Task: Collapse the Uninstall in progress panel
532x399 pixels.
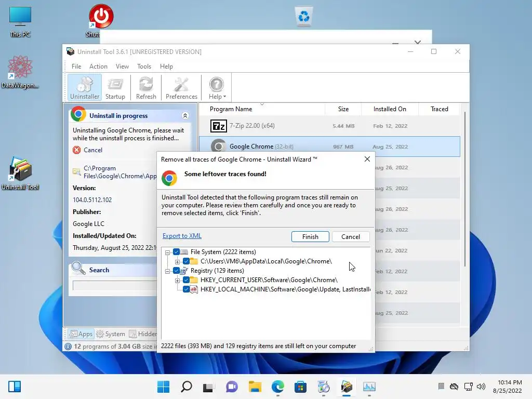Action: [185, 116]
